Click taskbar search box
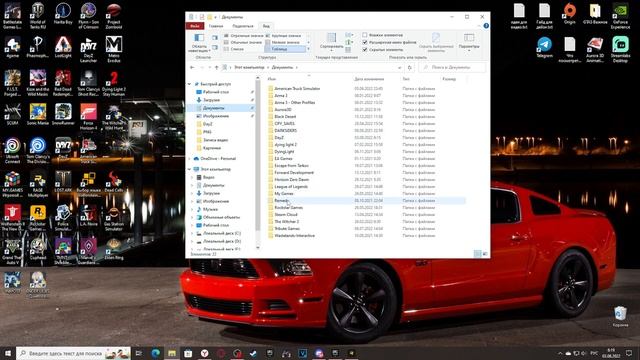Viewport: 640px width, 360px height. (x=73, y=353)
